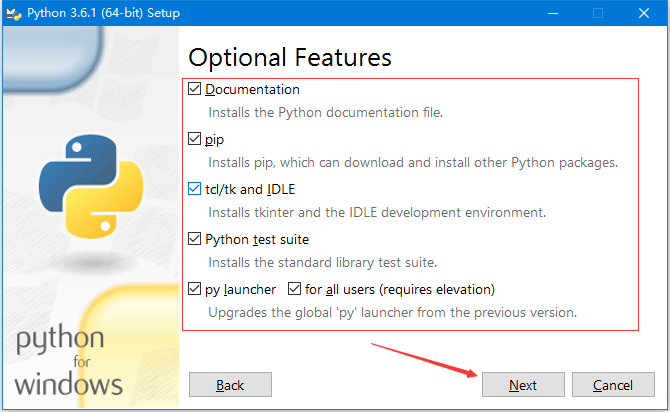Click the "python for windows" wordmark
Viewport: 670px width, 412px height.
tap(69, 361)
